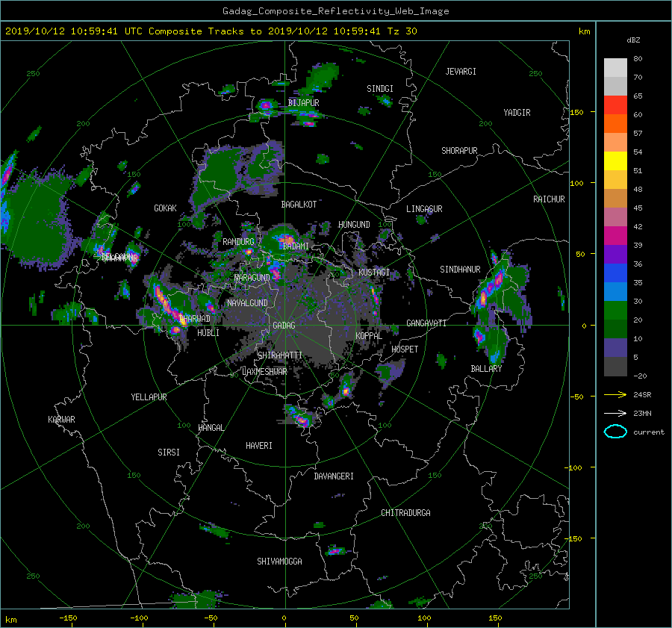The image size is (672, 628).
Task: Click the yellow 24SR arrow legend icon
Action: (x=615, y=394)
